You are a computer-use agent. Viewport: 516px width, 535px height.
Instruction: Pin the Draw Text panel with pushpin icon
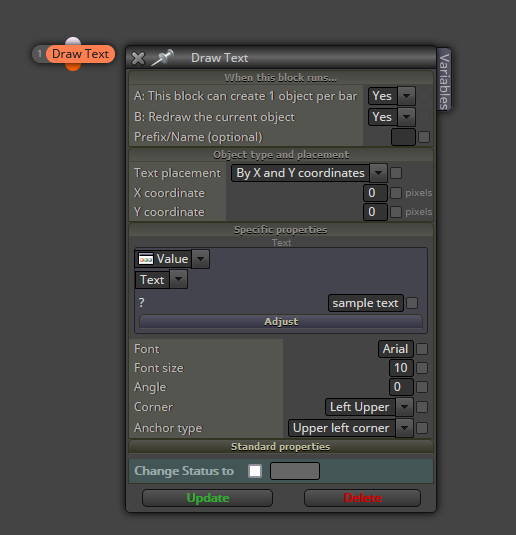click(x=162, y=57)
